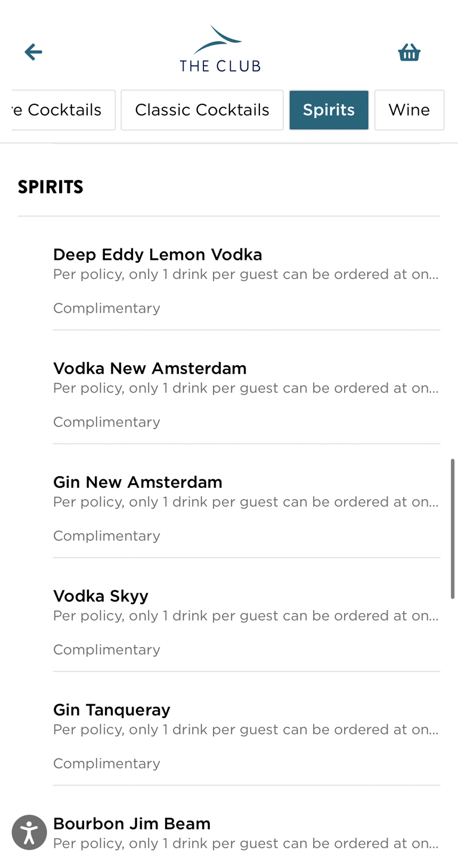The height and width of the screenshot is (868, 458).
Task: Tap policy note under Gin New Amsterdam
Action: (246, 502)
